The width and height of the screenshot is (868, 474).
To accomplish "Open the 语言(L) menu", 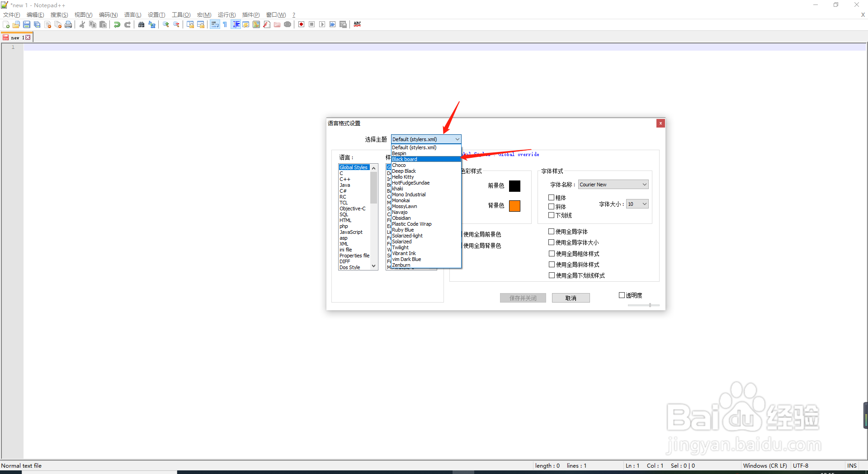I will point(132,15).
